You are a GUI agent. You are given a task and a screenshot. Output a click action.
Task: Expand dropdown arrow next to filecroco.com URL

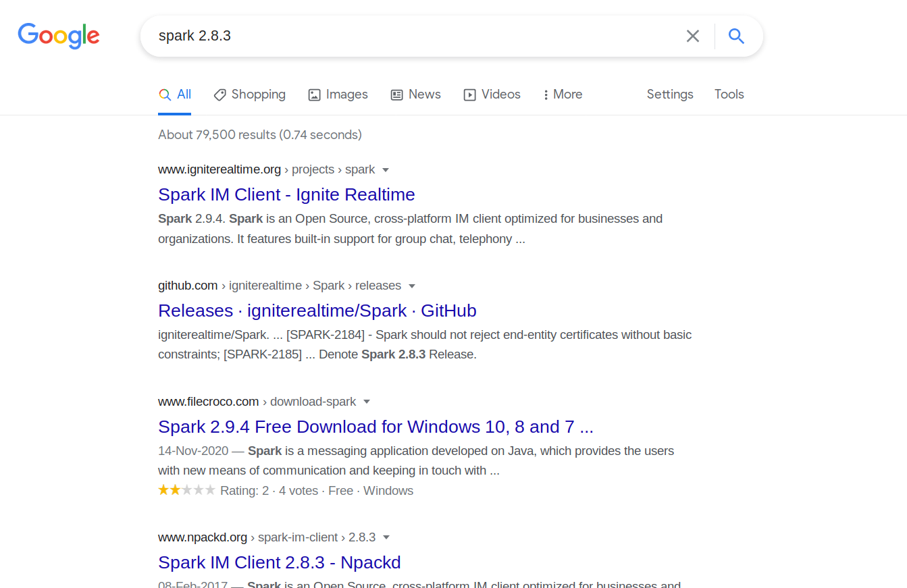click(x=367, y=402)
